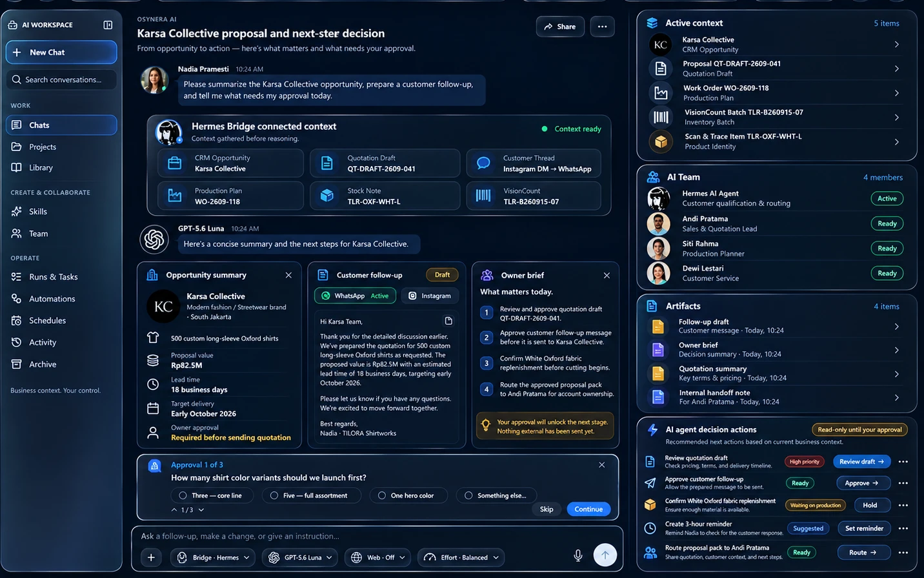Open the three-dots menu beside Share
Image resolution: width=924 pixels, height=578 pixels.
point(602,26)
